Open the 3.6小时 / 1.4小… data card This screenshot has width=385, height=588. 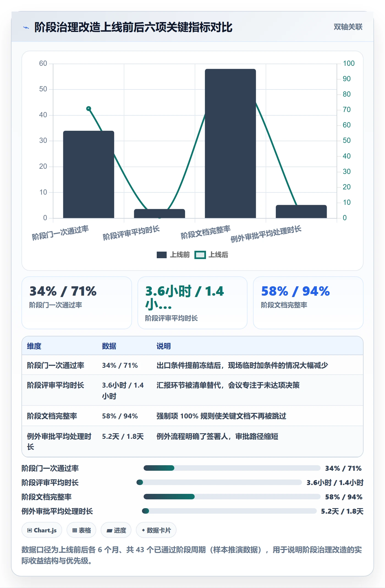click(x=193, y=303)
